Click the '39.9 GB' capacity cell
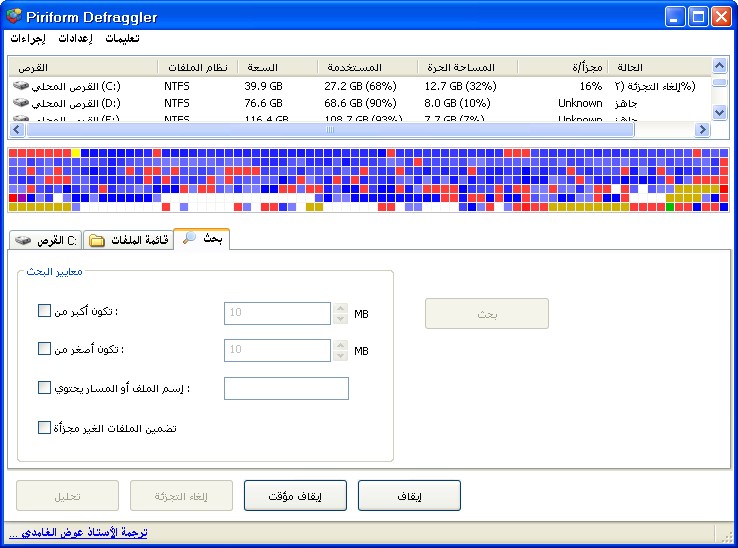This screenshot has width=738, height=548. pyautogui.click(x=263, y=86)
